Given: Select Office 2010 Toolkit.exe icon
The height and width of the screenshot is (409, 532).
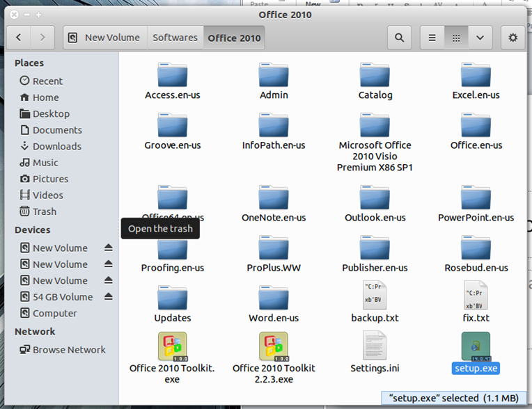Looking at the screenshot, I should pos(173,346).
